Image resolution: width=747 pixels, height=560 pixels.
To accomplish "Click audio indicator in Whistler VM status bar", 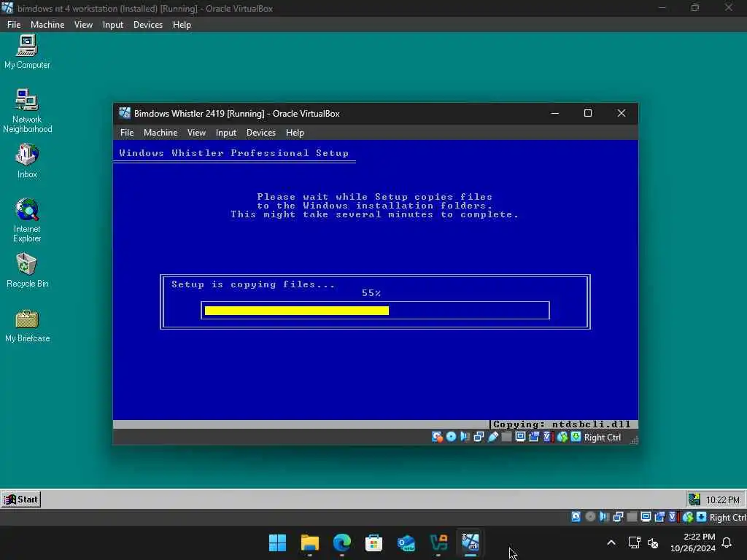I will point(465,437).
